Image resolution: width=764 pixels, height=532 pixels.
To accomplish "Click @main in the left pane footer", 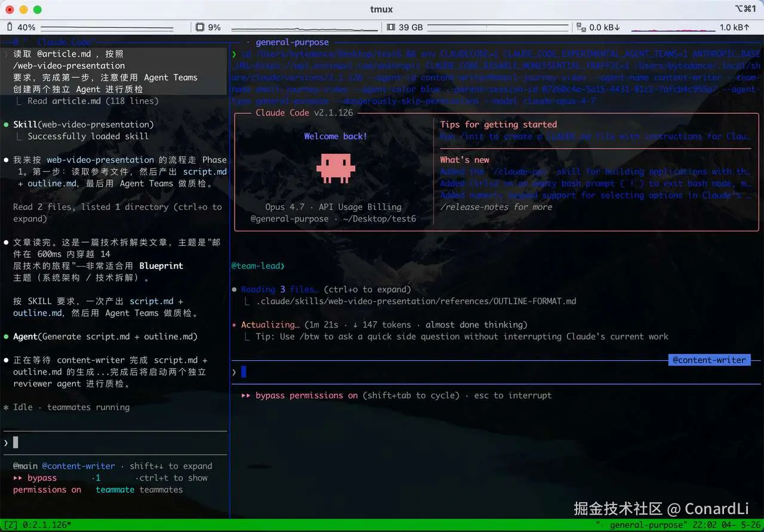I will 25,466.
